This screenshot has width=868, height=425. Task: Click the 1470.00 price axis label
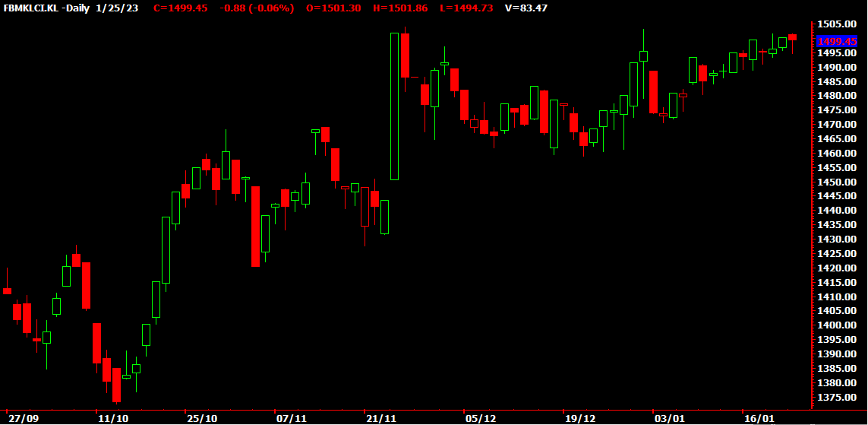pos(838,125)
